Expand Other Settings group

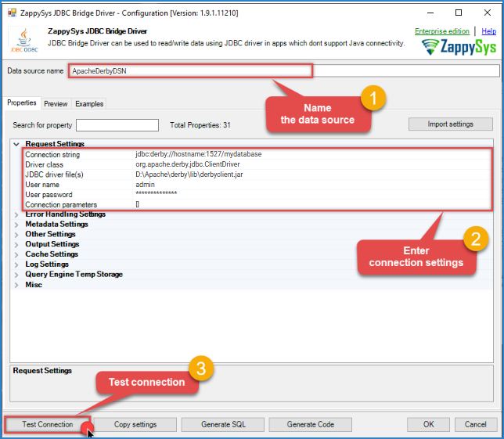click(16, 235)
